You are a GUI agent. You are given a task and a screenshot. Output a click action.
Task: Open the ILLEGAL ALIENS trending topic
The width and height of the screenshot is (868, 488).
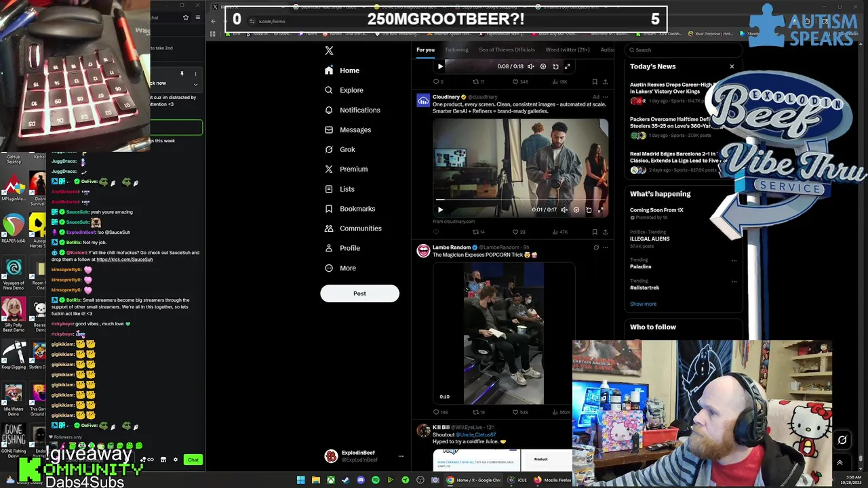(650, 239)
